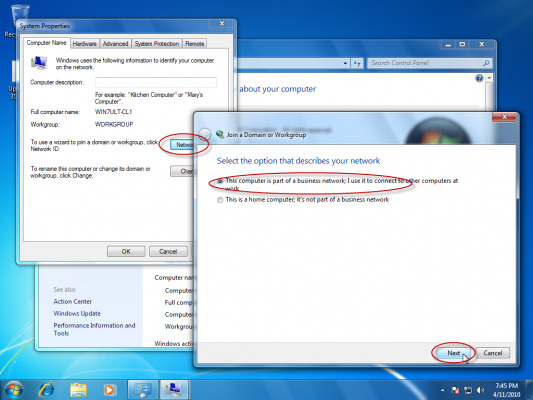533x400 pixels.
Task: Click the Action Center flag tray icon
Action: [455, 390]
